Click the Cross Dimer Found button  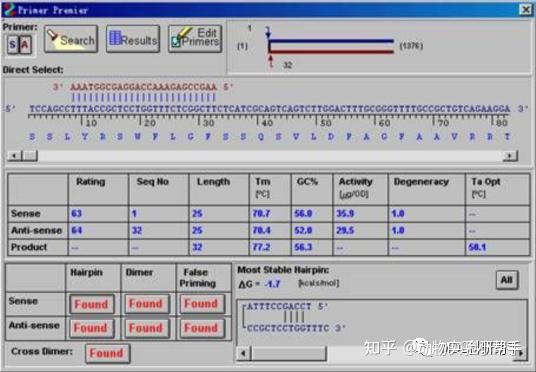pos(107,353)
